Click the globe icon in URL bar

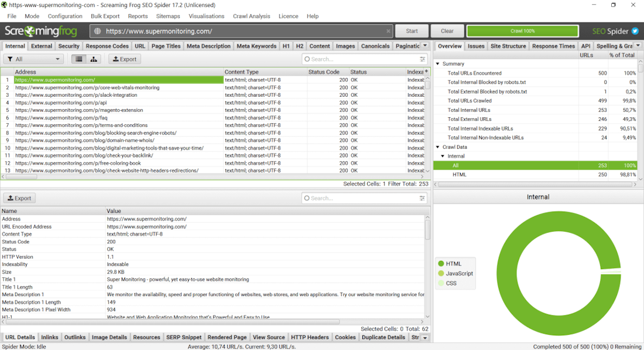pyautogui.click(x=98, y=31)
